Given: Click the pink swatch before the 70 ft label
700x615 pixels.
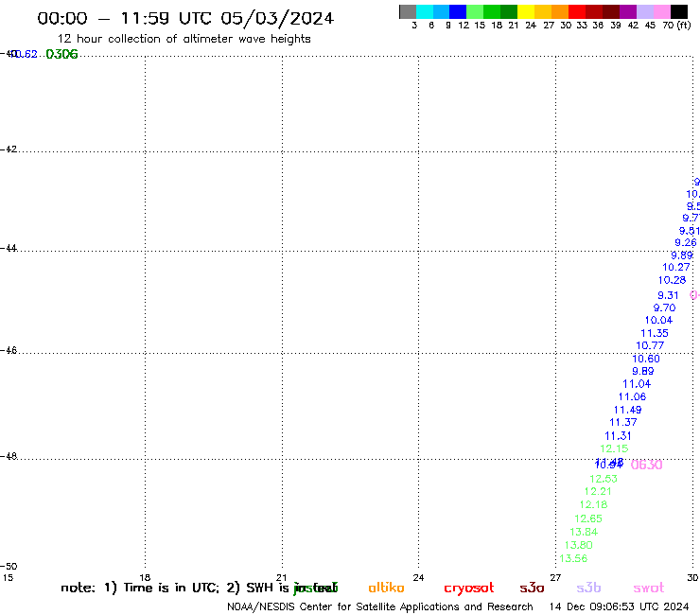Looking at the screenshot, I should click(x=662, y=11).
